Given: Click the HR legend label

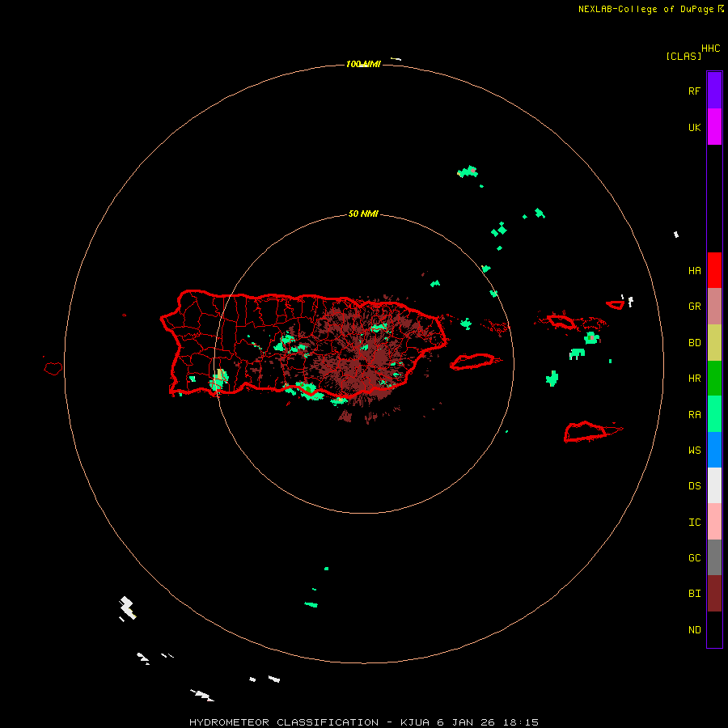Looking at the screenshot, I should point(694,379).
